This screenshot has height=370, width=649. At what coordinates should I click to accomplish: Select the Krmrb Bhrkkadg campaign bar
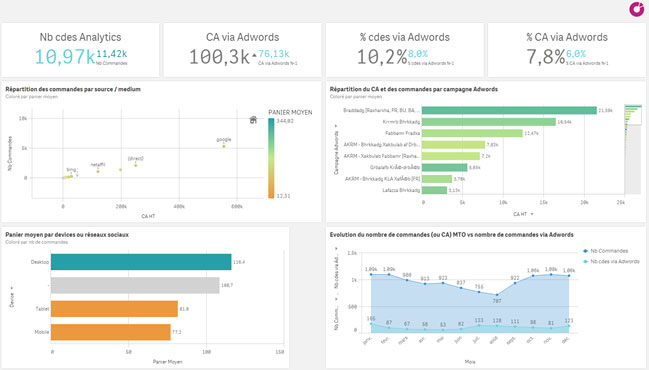tap(489, 122)
